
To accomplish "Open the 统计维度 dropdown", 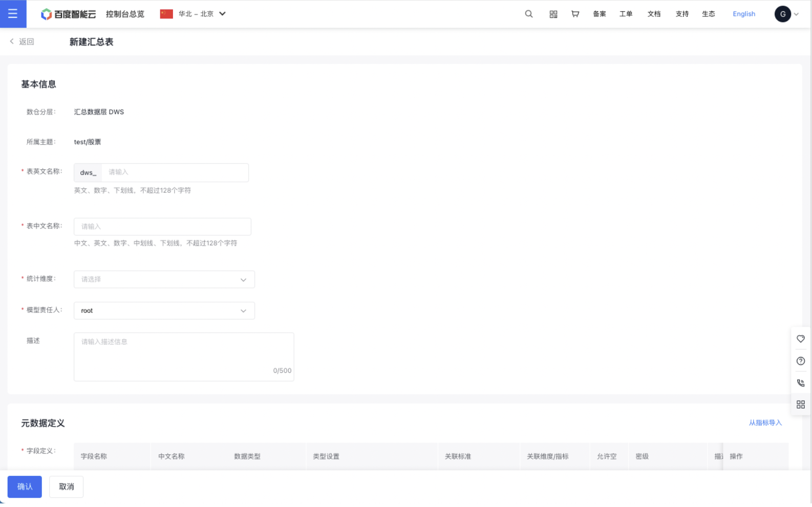I will (x=164, y=280).
